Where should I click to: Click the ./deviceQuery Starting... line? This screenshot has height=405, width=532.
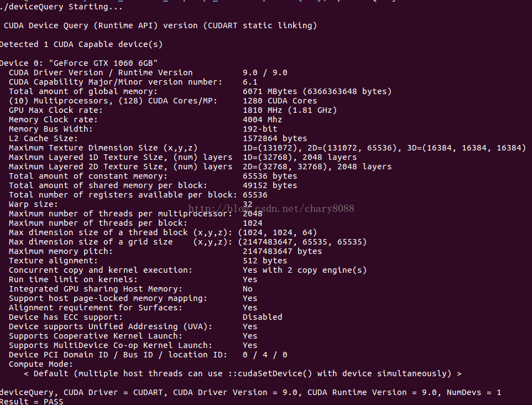point(61,7)
